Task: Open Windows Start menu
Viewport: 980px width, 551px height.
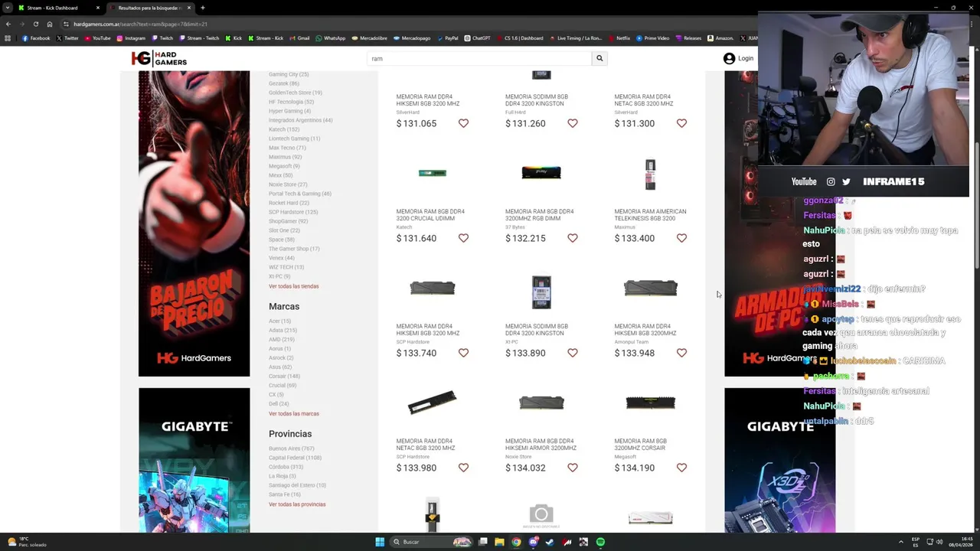Action: point(380,542)
